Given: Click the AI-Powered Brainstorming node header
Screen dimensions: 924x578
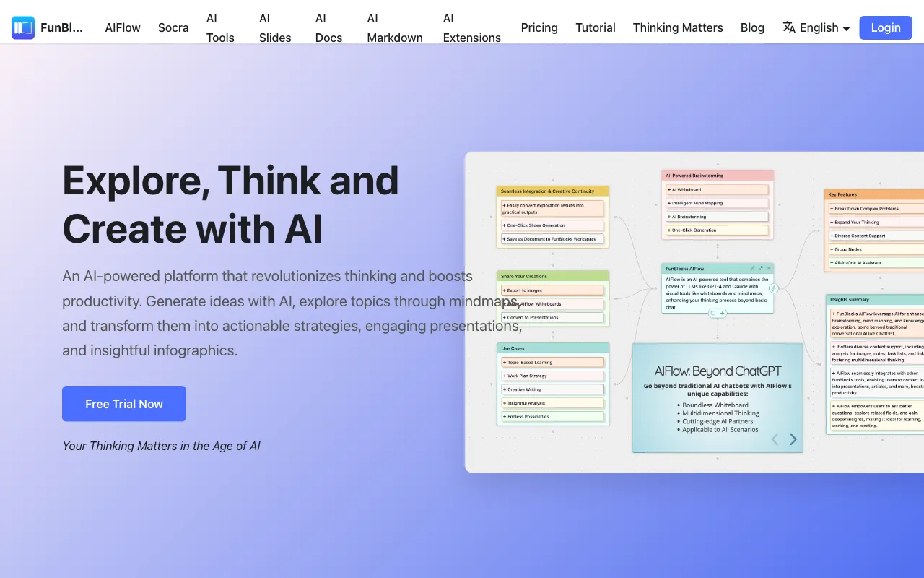Looking at the screenshot, I should pyautogui.click(x=718, y=176).
